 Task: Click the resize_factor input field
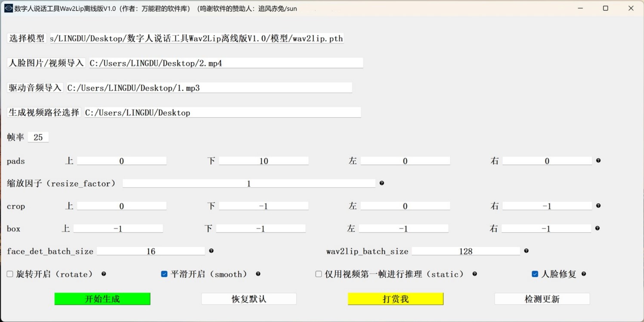[x=249, y=183]
